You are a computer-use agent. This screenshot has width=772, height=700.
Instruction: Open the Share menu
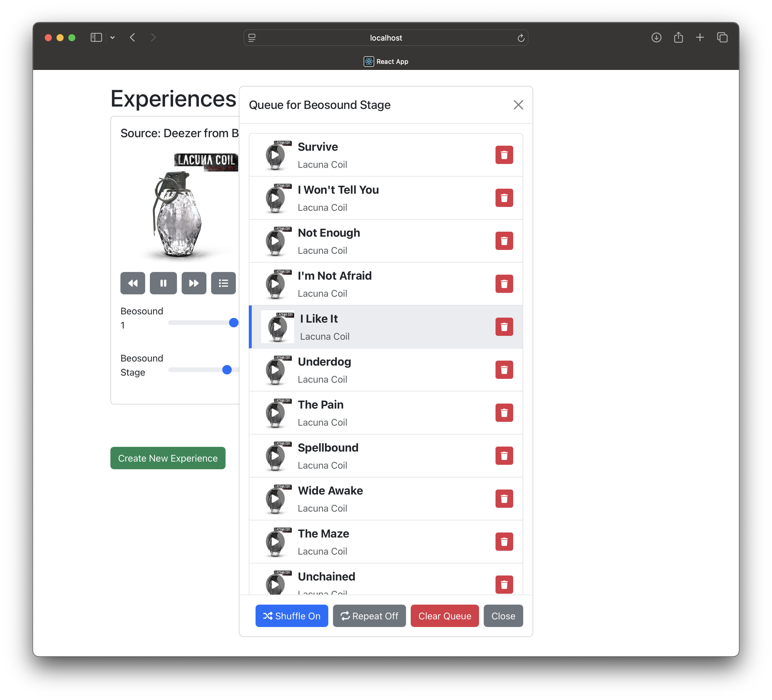(x=679, y=37)
